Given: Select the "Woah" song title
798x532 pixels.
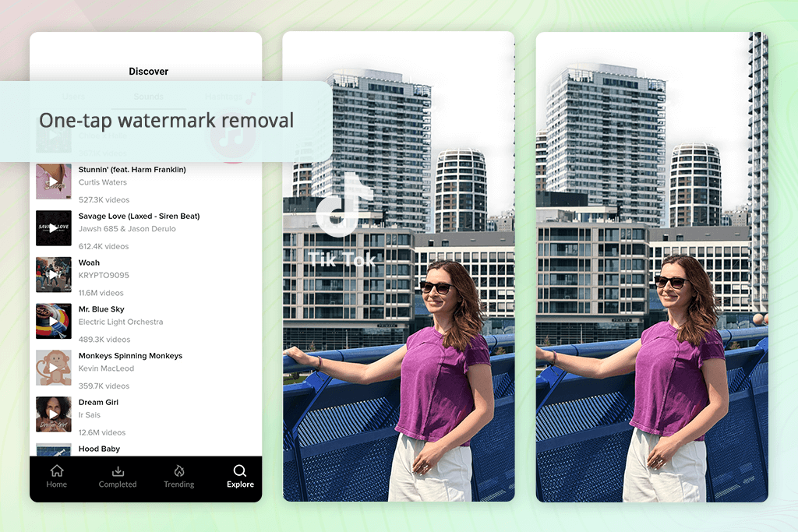Looking at the screenshot, I should (89, 262).
